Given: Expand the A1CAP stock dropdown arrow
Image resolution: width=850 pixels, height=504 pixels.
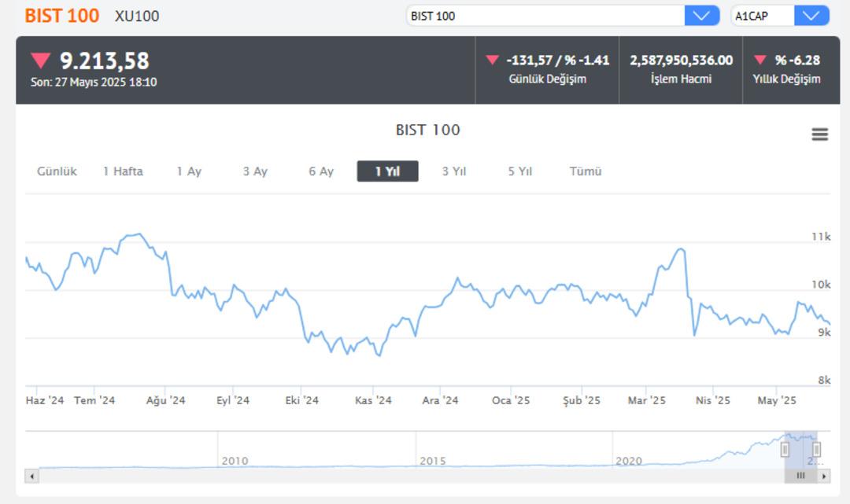Looking at the screenshot, I should coord(811,16).
